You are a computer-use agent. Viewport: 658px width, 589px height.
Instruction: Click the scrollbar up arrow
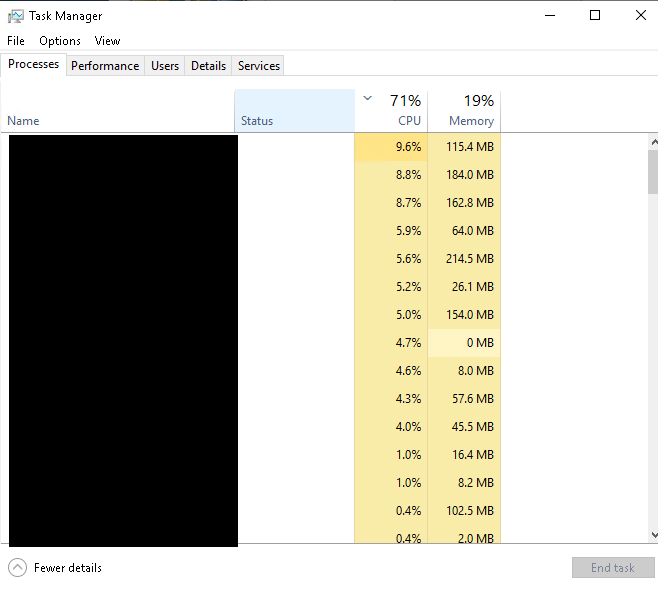pyautogui.click(x=654, y=143)
